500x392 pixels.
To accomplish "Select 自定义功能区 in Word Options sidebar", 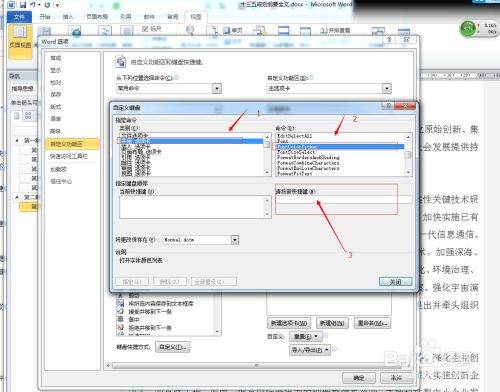I will [72, 144].
